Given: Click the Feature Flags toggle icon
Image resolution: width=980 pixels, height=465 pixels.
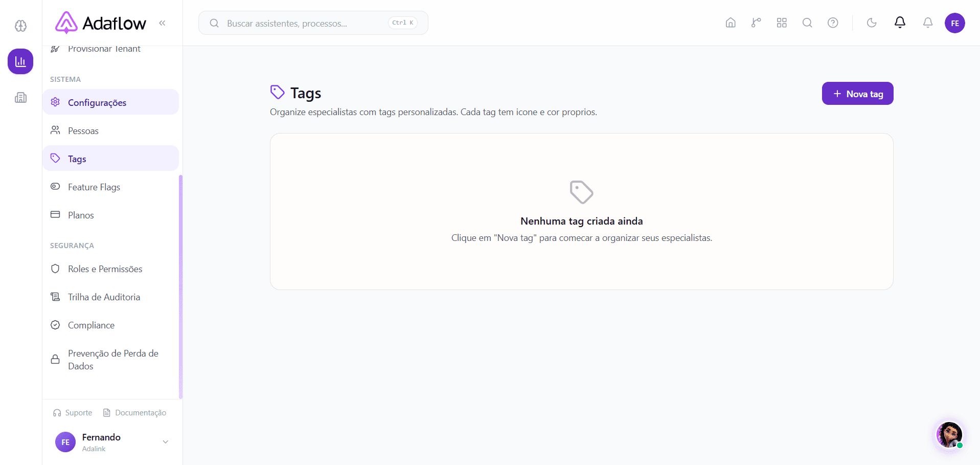Looking at the screenshot, I should tap(55, 186).
